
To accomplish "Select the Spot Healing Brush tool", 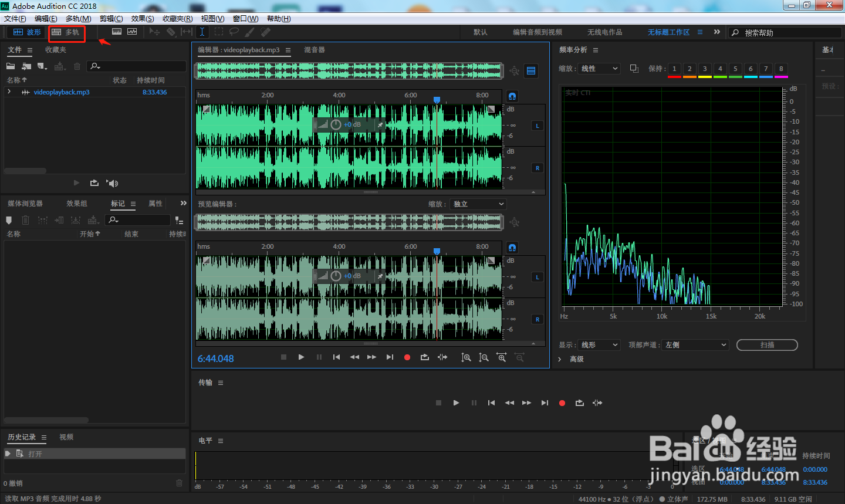I will [265, 32].
